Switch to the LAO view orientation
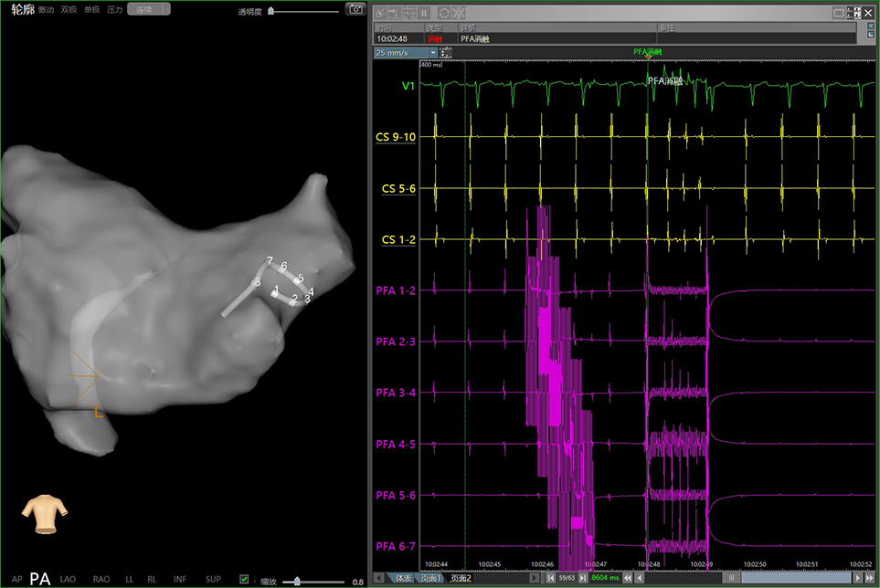This screenshot has height=588, width=880. (69, 579)
